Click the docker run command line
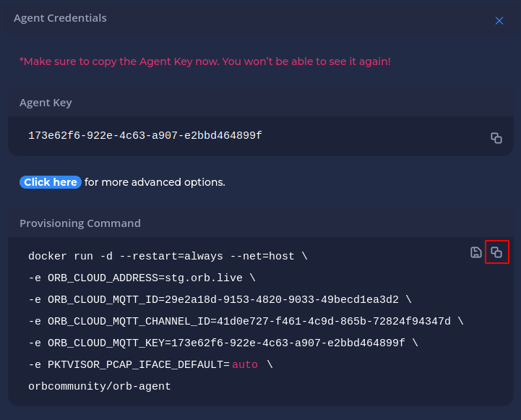Image resolution: width=521 pixels, height=420 pixels. click(168, 256)
